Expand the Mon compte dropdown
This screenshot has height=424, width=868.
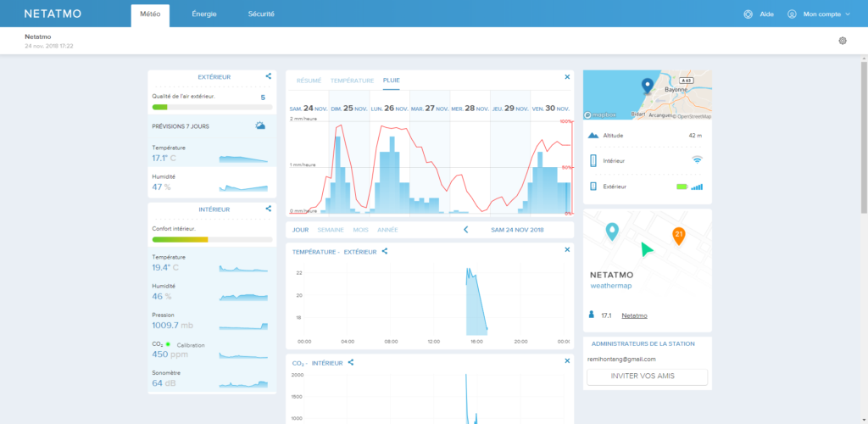coord(819,14)
